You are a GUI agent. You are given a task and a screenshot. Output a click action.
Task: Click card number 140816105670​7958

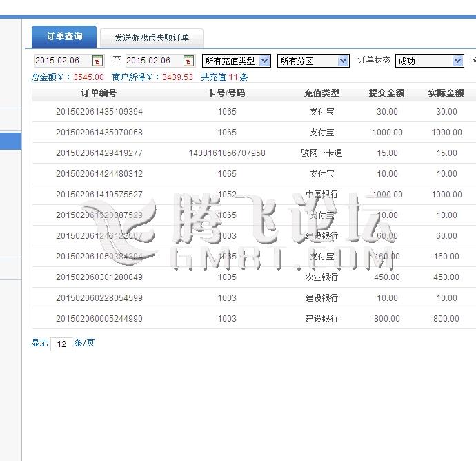(227, 153)
